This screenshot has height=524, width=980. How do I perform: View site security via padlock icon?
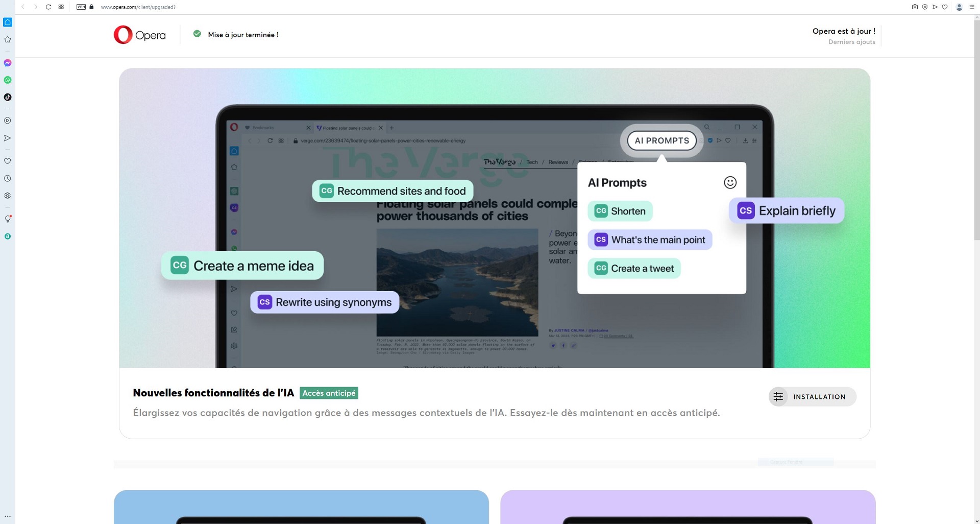pyautogui.click(x=91, y=7)
